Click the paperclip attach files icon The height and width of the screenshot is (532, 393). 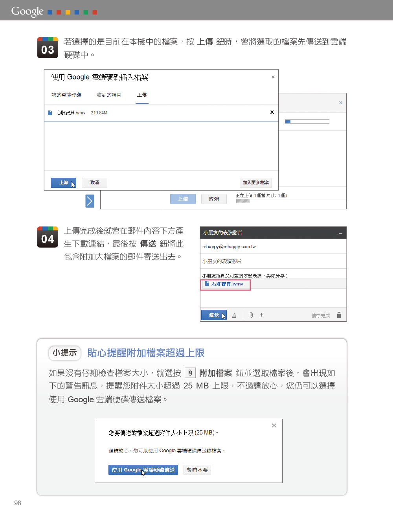pos(251,315)
